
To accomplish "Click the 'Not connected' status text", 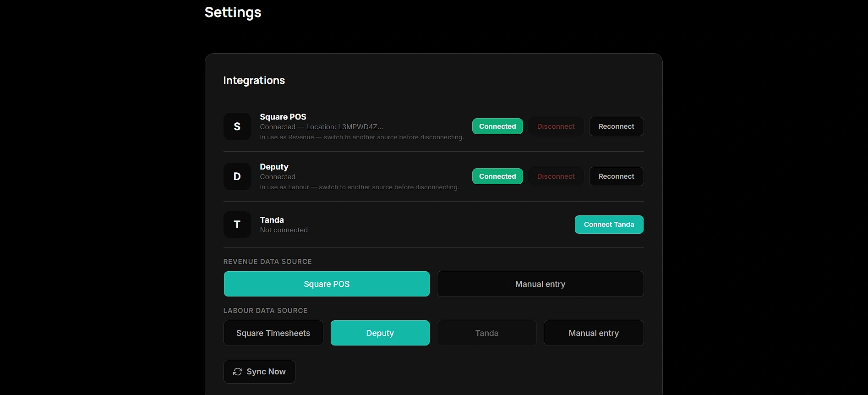I will click(x=284, y=230).
